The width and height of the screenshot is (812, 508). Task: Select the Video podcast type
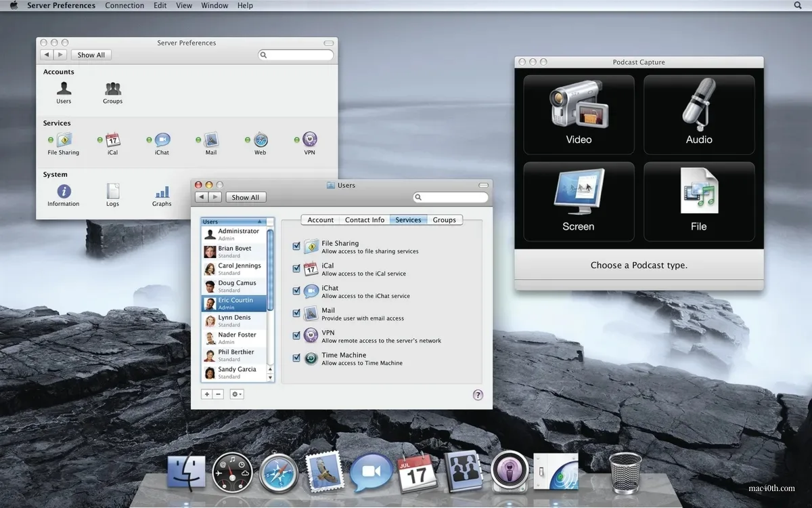pyautogui.click(x=579, y=114)
